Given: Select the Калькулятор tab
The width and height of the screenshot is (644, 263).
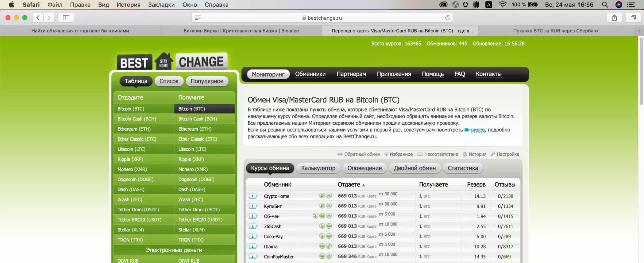Looking at the screenshot, I should point(318,168).
